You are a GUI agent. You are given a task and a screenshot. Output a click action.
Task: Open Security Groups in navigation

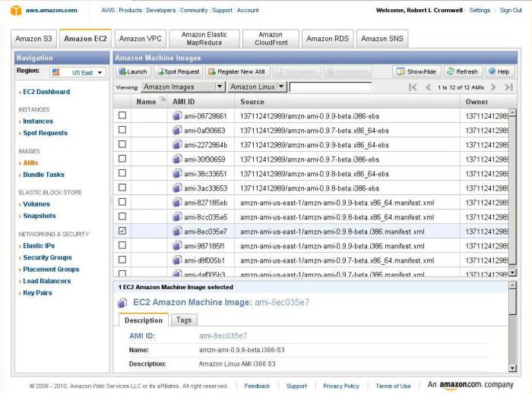pyautogui.click(x=47, y=257)
